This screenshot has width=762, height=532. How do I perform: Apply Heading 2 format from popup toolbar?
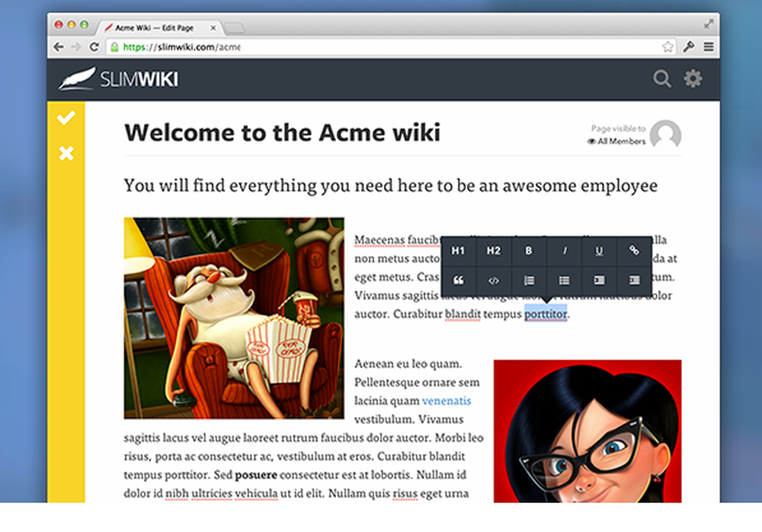coord(493,251)
